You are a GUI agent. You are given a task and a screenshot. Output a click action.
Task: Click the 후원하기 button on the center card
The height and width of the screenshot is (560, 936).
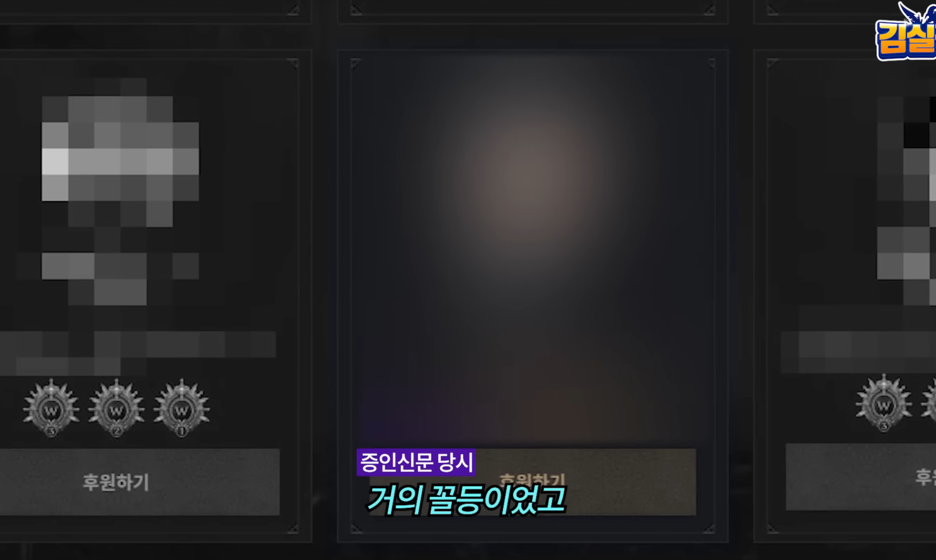coord(532,482)
